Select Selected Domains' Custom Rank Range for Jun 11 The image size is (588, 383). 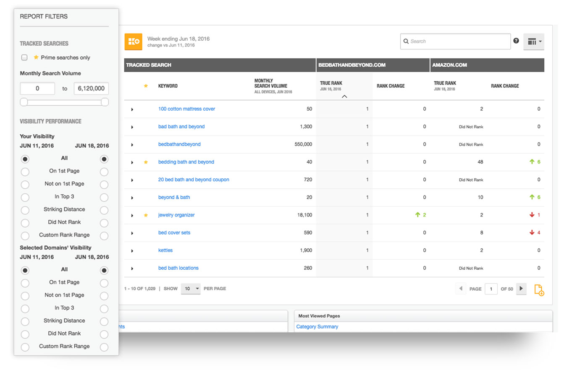point(25,347)
